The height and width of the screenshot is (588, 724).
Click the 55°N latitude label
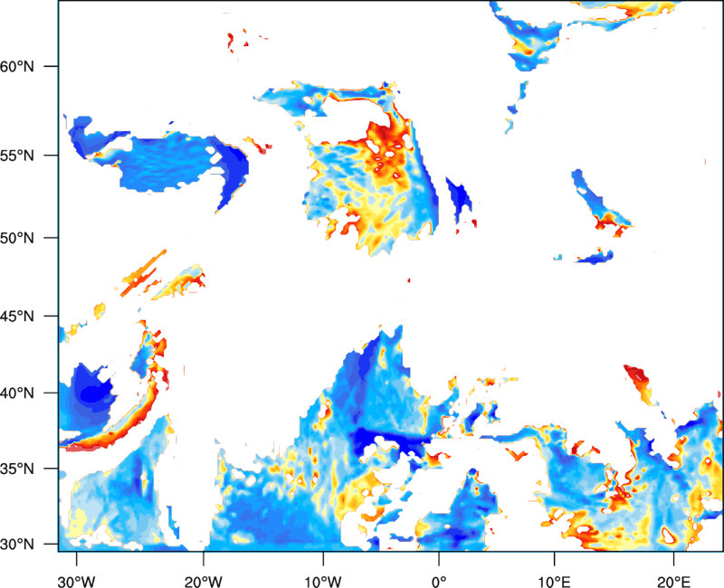click(x=17, y=156)
